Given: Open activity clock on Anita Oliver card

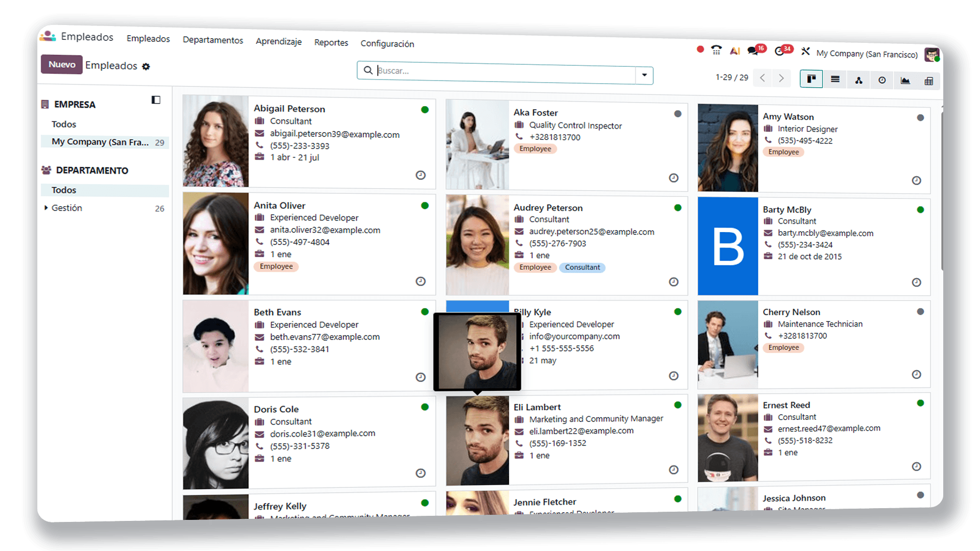Looking at the screenshot, I should coord(421,281).
